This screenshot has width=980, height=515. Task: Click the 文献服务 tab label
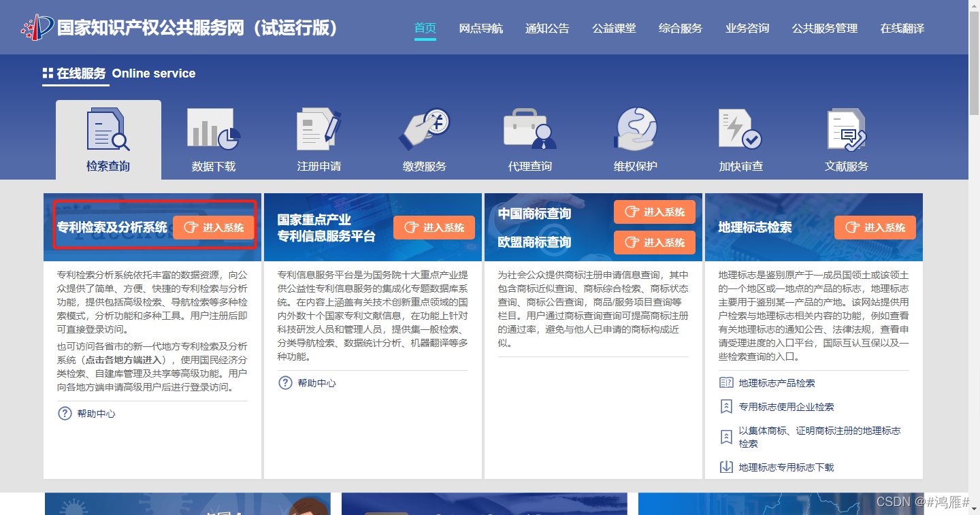pos(847,166)
